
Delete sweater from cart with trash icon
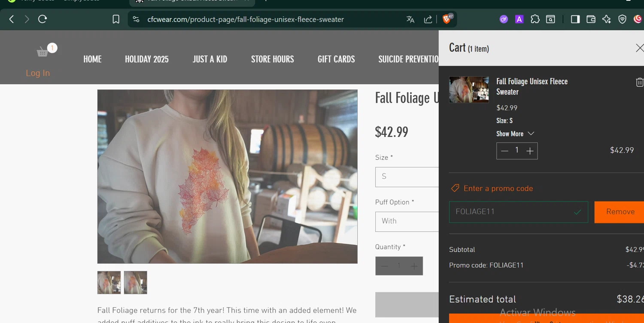pyautogui.click(x=639, y=82)
